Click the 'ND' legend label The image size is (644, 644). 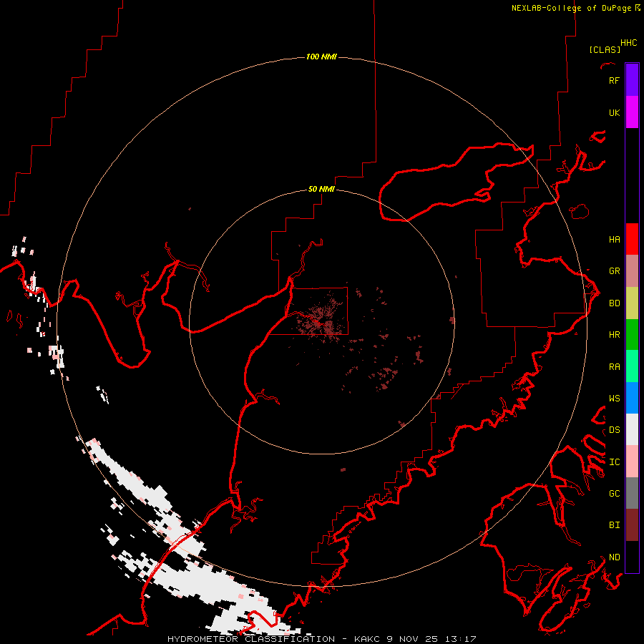point(615,557)
